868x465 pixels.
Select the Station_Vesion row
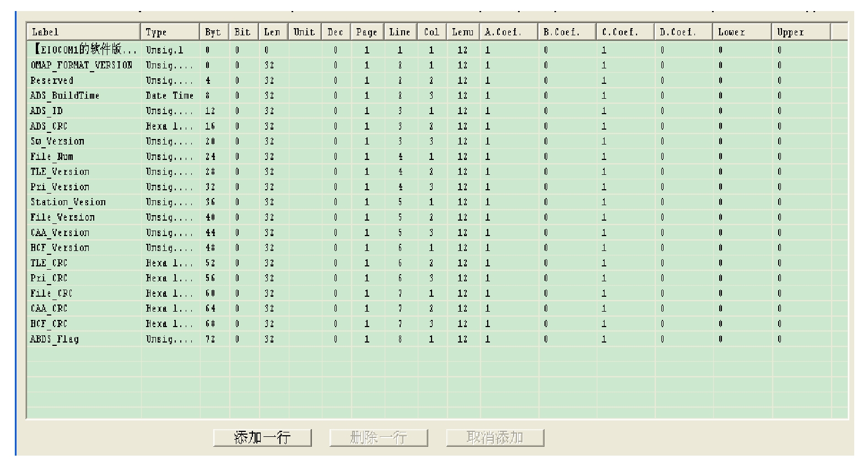(68, 202)
